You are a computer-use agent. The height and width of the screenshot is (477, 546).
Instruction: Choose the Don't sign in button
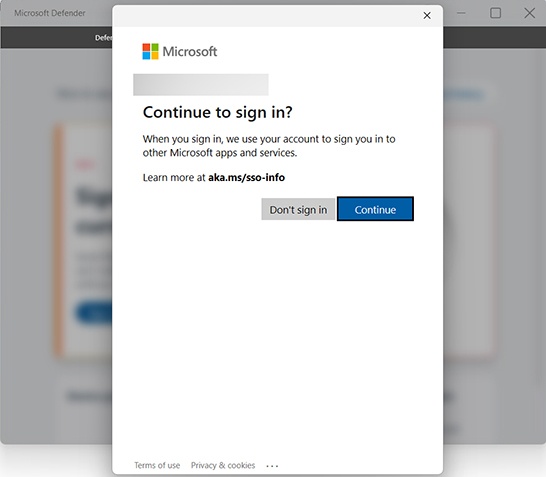tap(298, 209)
